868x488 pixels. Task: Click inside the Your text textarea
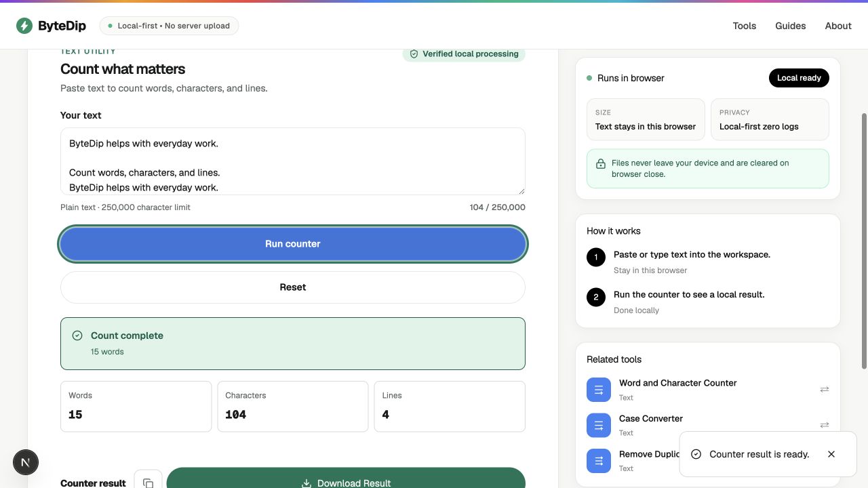pos(293,161)
